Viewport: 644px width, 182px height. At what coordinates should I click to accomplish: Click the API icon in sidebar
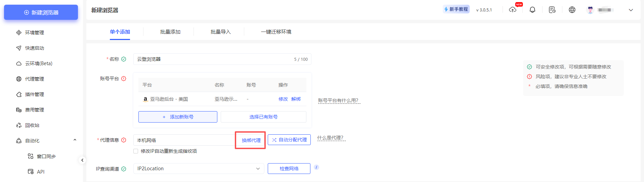click(x=31, y=172)
